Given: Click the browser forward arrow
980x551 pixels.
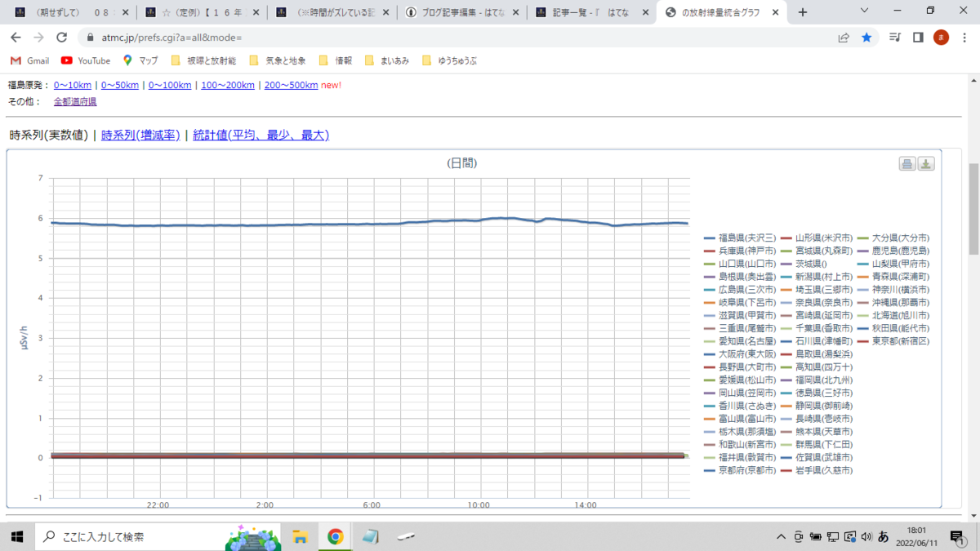Looking at the screenshot, I should pyautogui.click(x=38, y=38).
